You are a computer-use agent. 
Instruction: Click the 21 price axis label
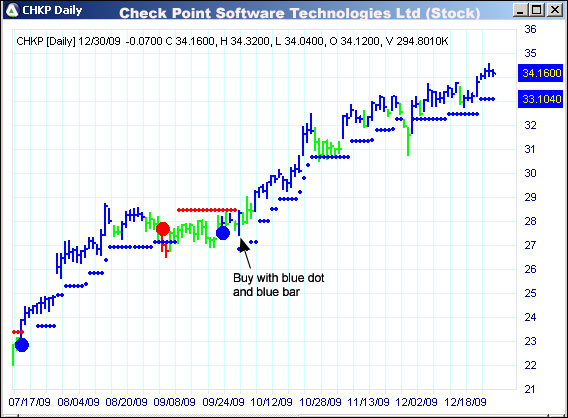tap(530, 389)
